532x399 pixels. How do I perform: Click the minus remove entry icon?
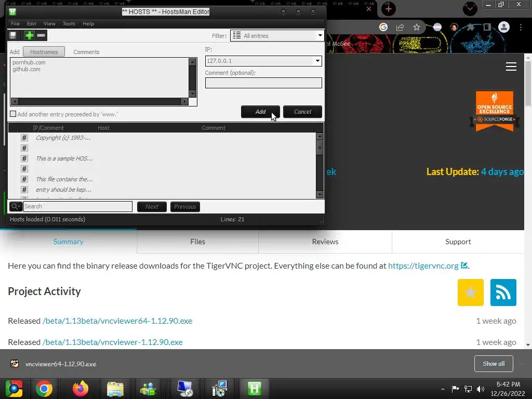tap(41, 35)
